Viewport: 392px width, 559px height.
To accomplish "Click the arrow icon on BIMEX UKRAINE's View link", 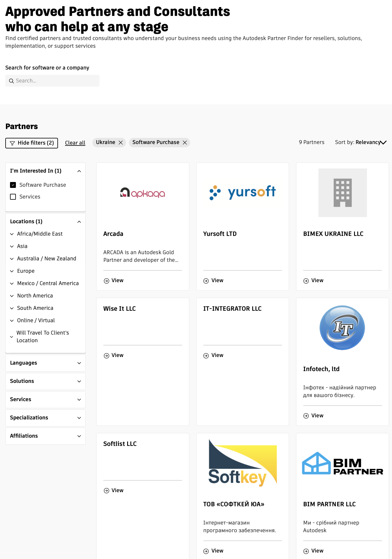I will click(x=306, y=281).
